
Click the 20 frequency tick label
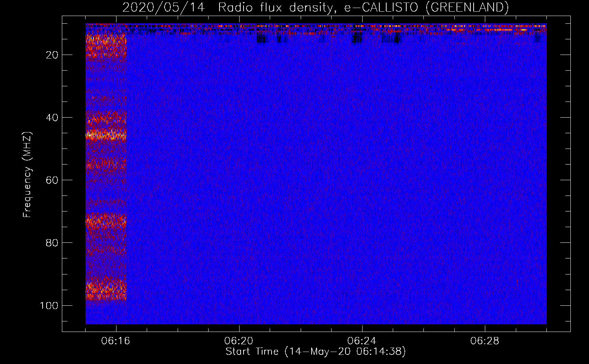click(52, 55)
